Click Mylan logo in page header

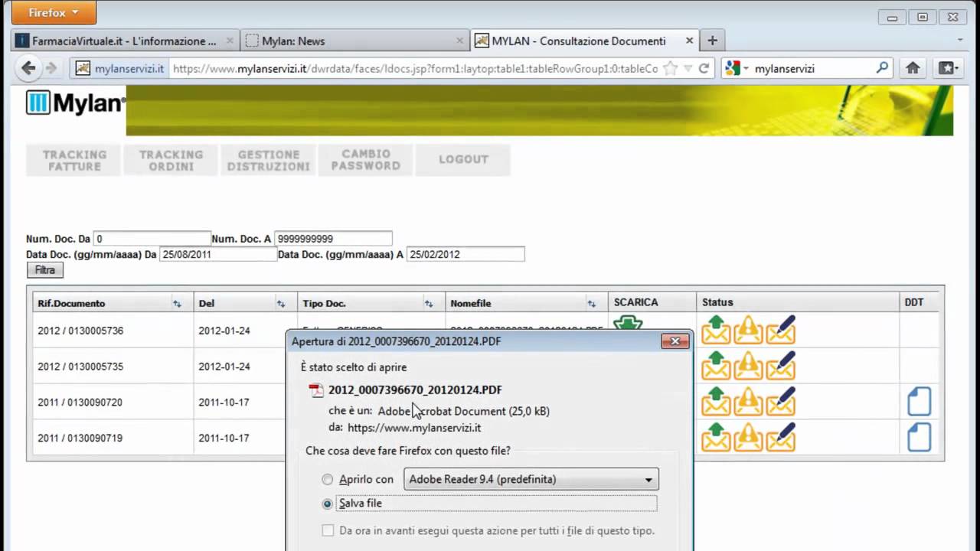[75, 103]
